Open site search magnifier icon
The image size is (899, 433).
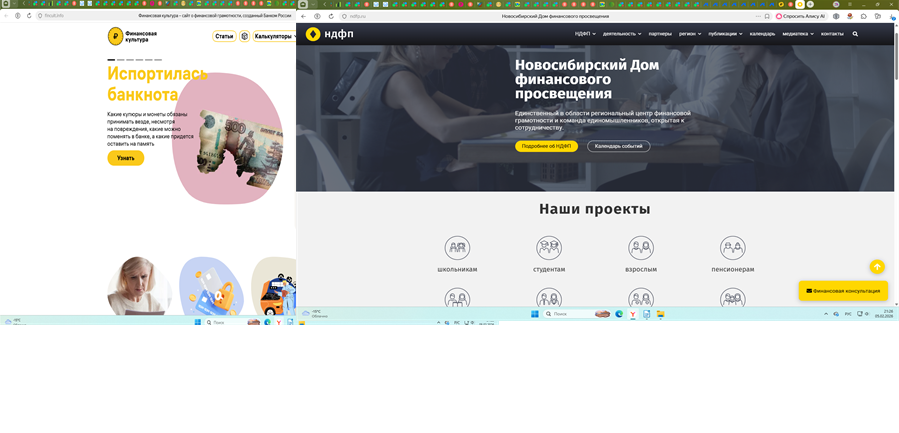click(855, 34)
